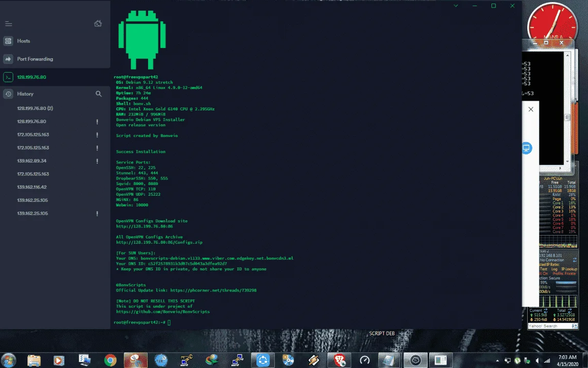
Task: Select the active 128.199.76.80 terminal tab
Action: 55,77
